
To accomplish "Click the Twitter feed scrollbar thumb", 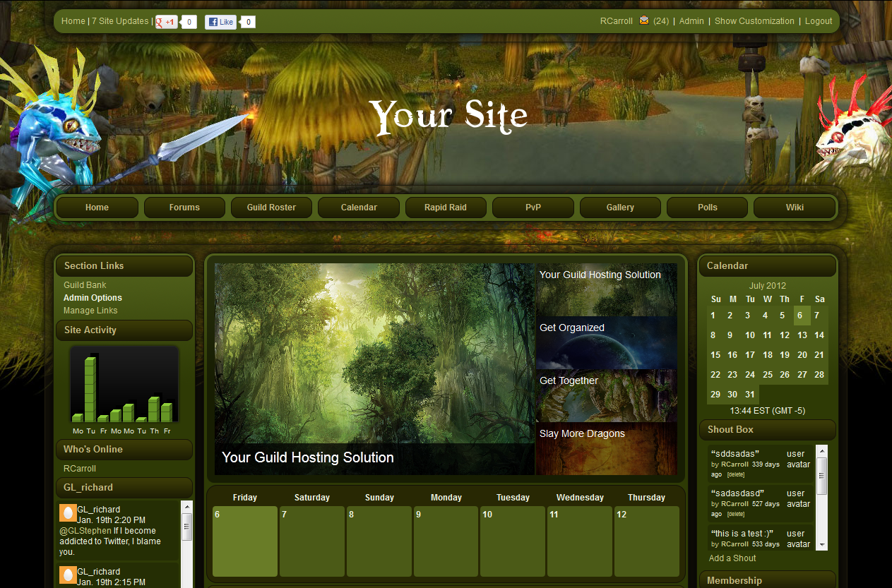I will 187,526.
